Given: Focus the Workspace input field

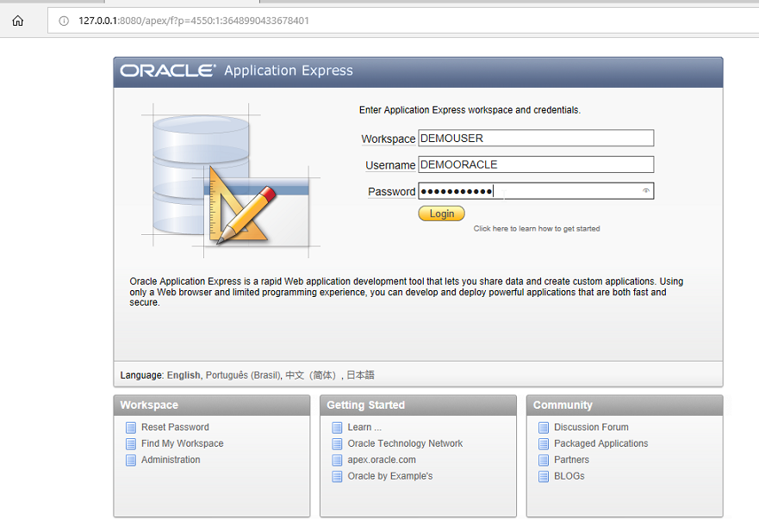Looking at the screenshot, I should click(x=535, y=139).
